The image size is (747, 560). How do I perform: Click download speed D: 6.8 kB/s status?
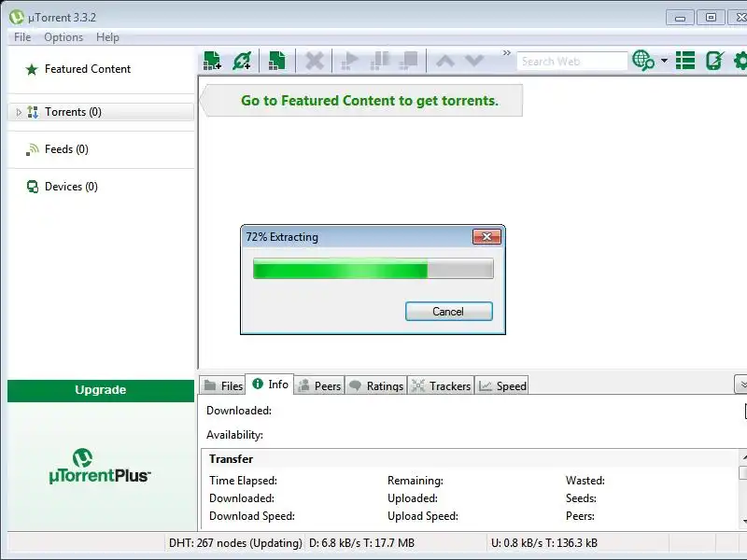(x=361, y=543)
